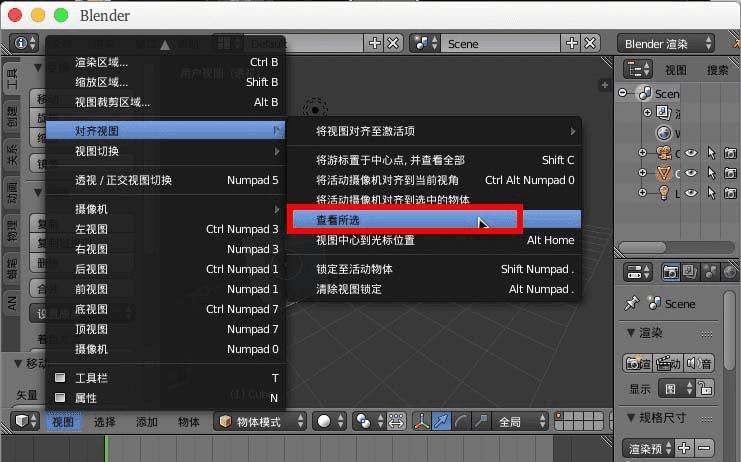Open 将视图对齐至激活项 submenu

coord(434,131)
